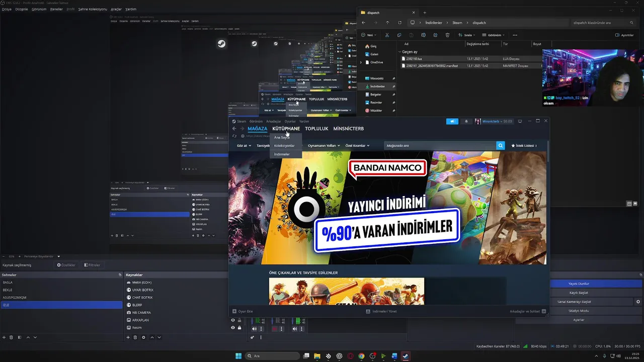Select Koleksiyonlar in Kütüphane submenu
This screenshot has height=362, width=644.
(286, 146)
